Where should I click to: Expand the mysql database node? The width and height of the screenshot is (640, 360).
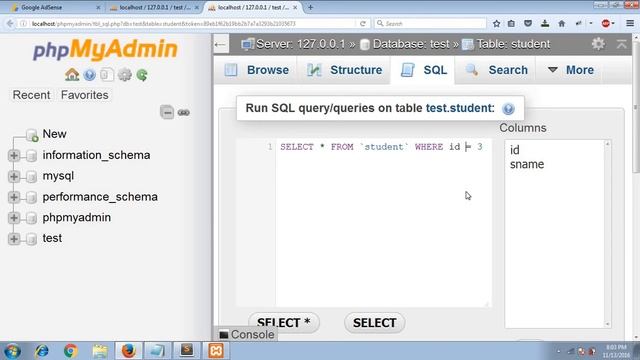pyautogui.click(x=14, y=176)
